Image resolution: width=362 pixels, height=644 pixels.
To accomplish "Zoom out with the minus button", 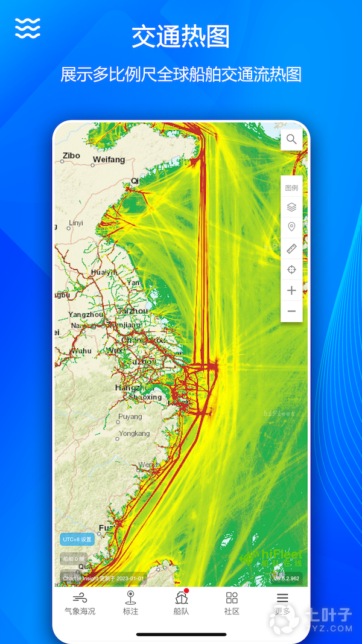I will pos(291,311).
